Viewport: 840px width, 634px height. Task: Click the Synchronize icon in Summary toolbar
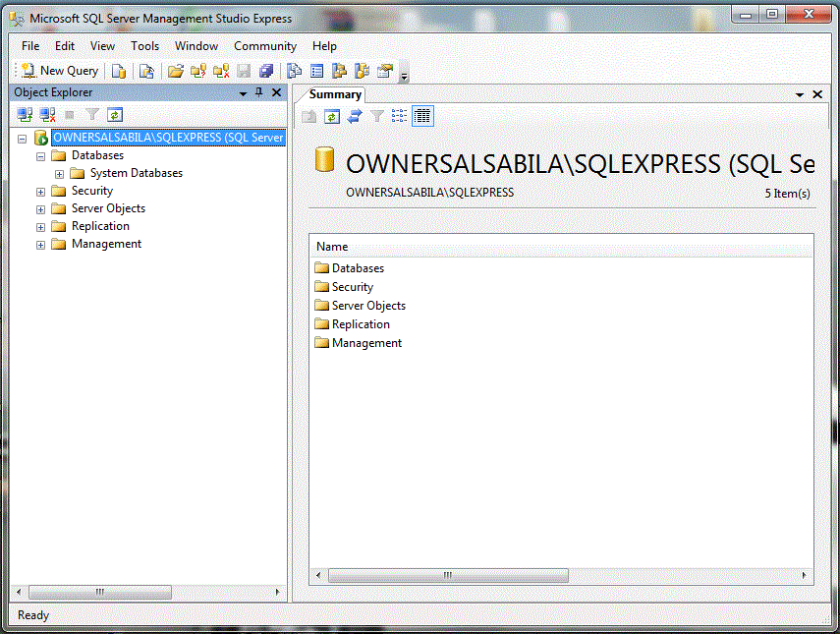point(355,116)
